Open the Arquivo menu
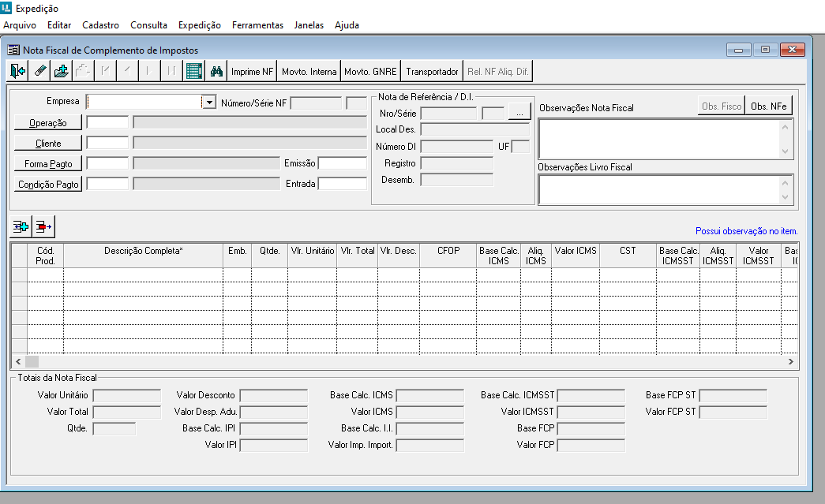This screenshot has width=825, height=504. coord(20,25)
